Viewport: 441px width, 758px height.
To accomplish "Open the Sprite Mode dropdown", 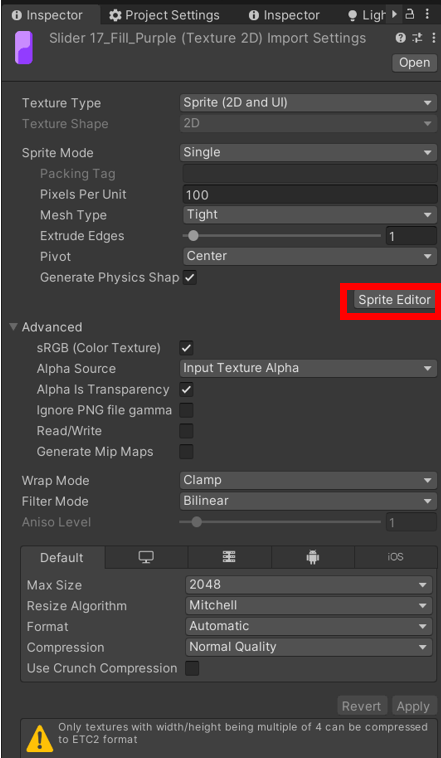I will point(308,152).
